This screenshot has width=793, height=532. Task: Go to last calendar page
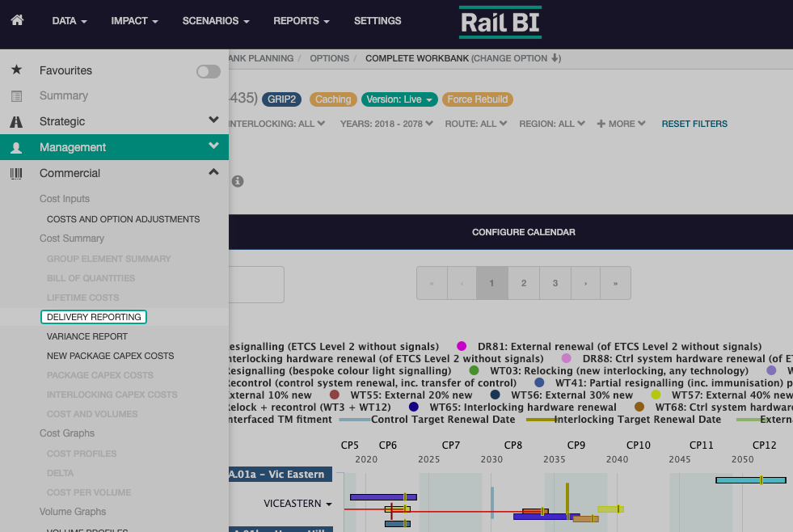[x=616, y=284]
